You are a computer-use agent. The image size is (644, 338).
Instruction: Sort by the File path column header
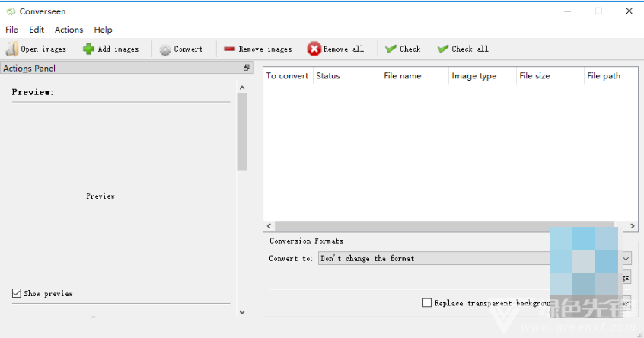click(611, 75)
